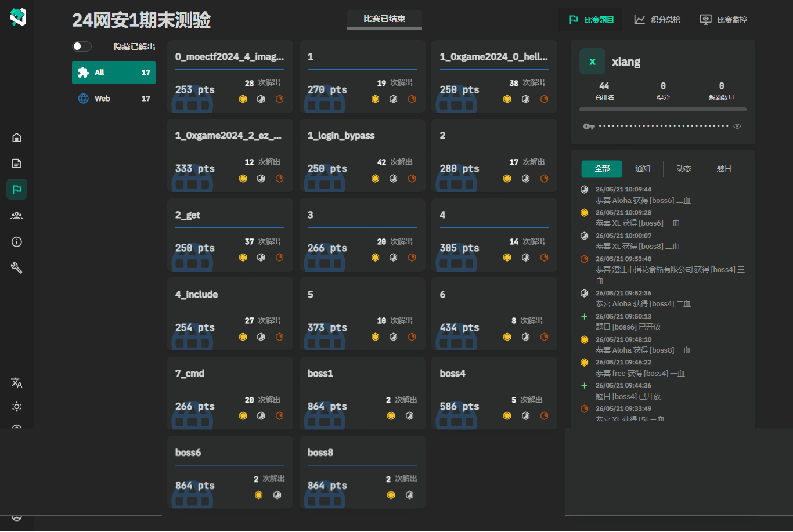793x532 pixels.
Task: Click the platform logo in the sidebar
Action: (17, 17)
